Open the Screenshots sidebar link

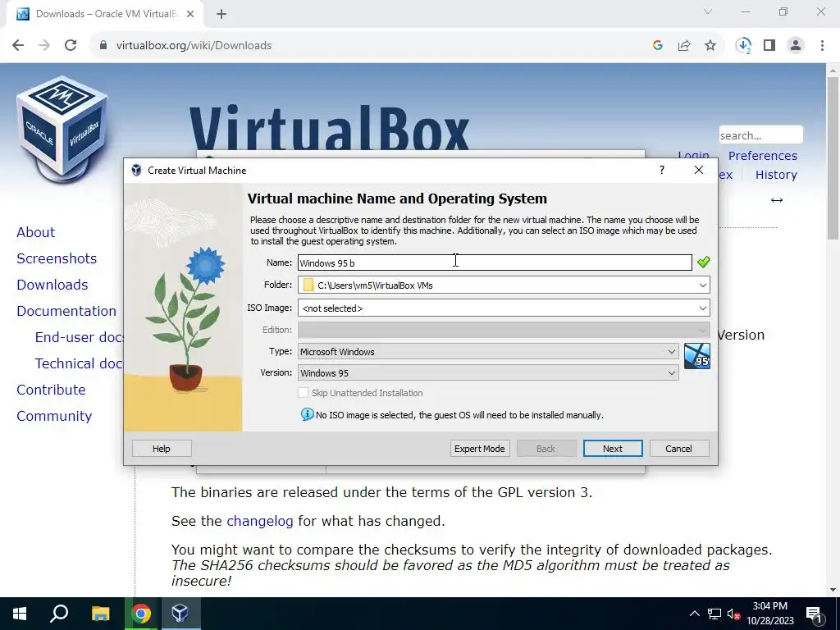[57, 258]
